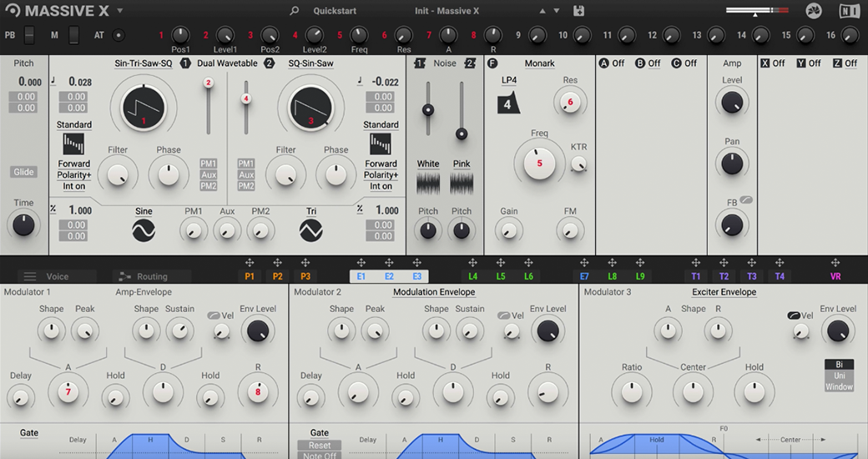Screen dimensions: 868x459
Task: Click oscillator 1 Int on setting
Action: [x=73, y=186]
